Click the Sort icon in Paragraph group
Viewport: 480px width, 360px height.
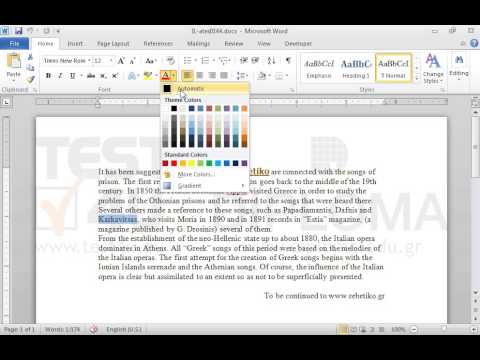click(271, 61)
